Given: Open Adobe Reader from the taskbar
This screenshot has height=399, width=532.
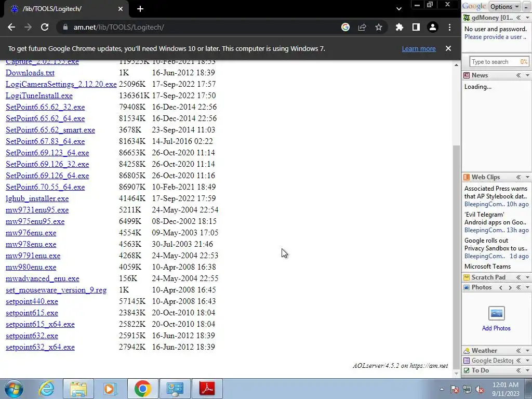Looking at the screenshot, I should pos(207,389).
